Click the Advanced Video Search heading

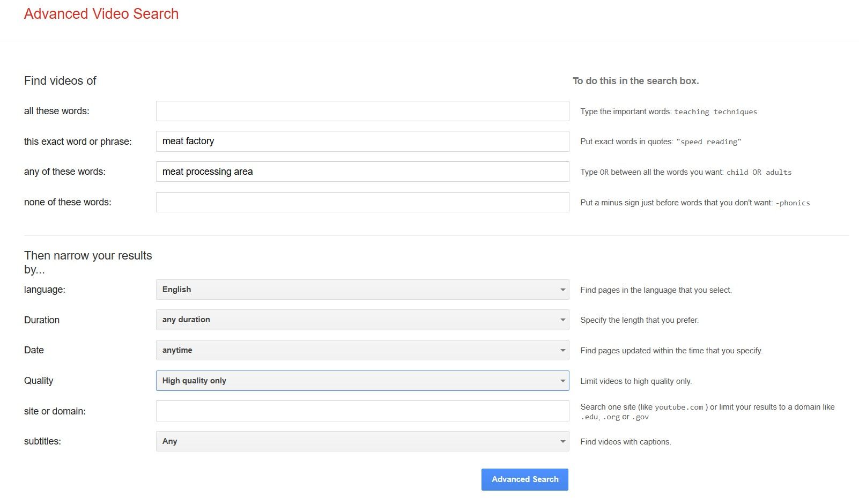point(101,13)
